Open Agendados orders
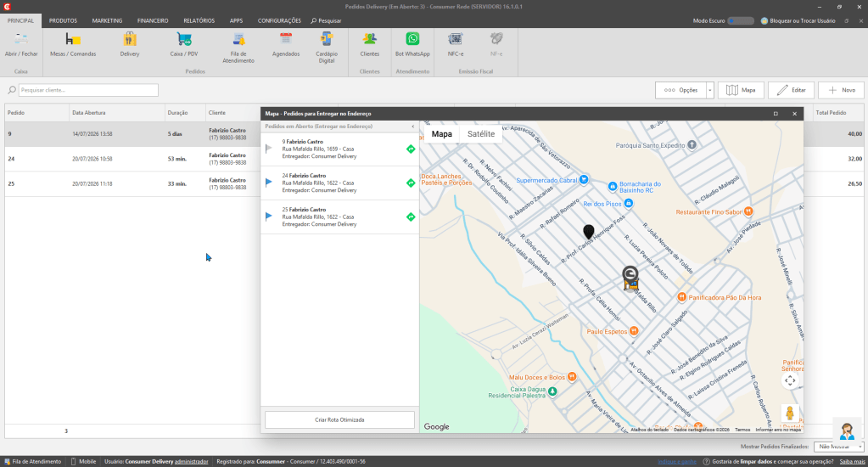 (x=286, y=44)
